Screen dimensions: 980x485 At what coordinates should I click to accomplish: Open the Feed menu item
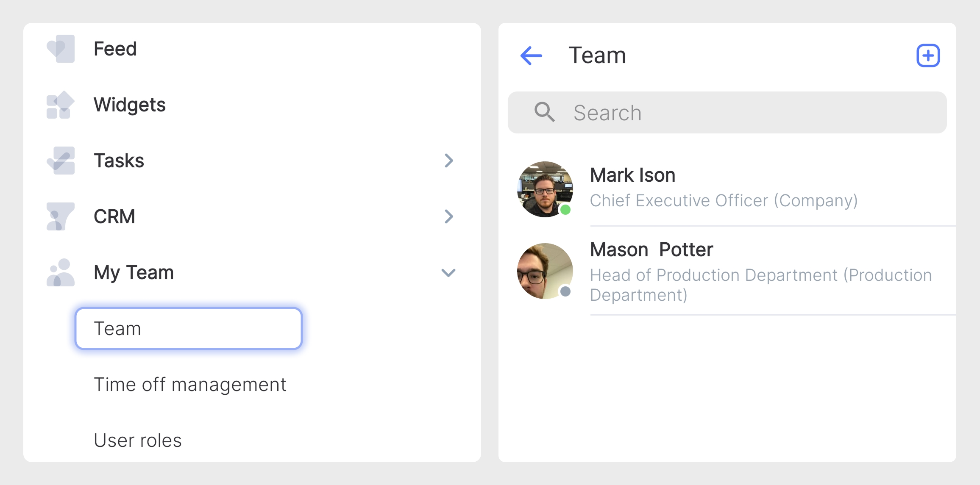point(115,49)
